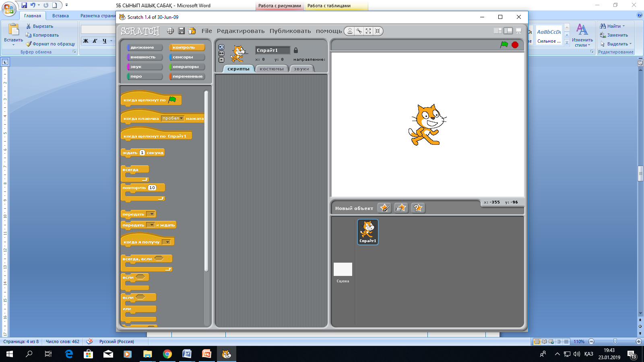Image resolution: width=644 pixels, height=362 pixels.
Task: Open the key dropdown showing пробел
Action: 173,118
